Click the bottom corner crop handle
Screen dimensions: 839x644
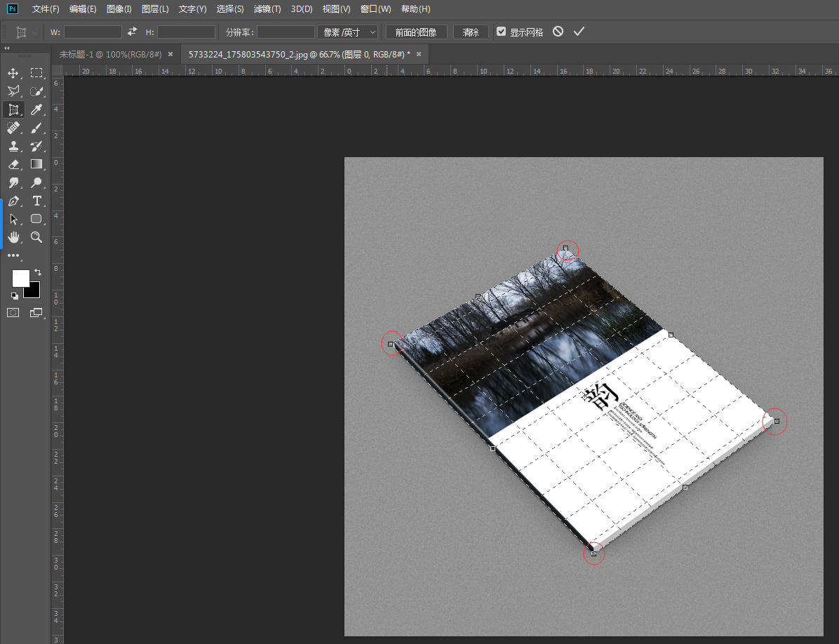tap(593, 554)
